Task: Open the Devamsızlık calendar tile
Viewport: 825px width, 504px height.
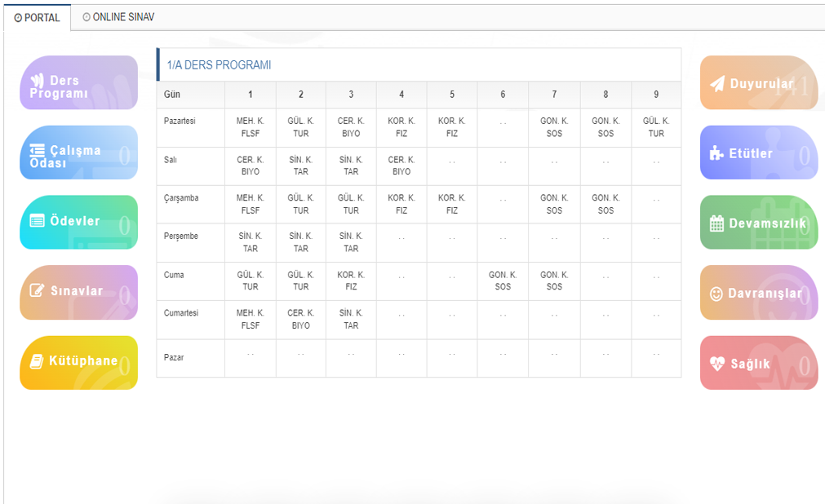Action: tap(758, 223)
